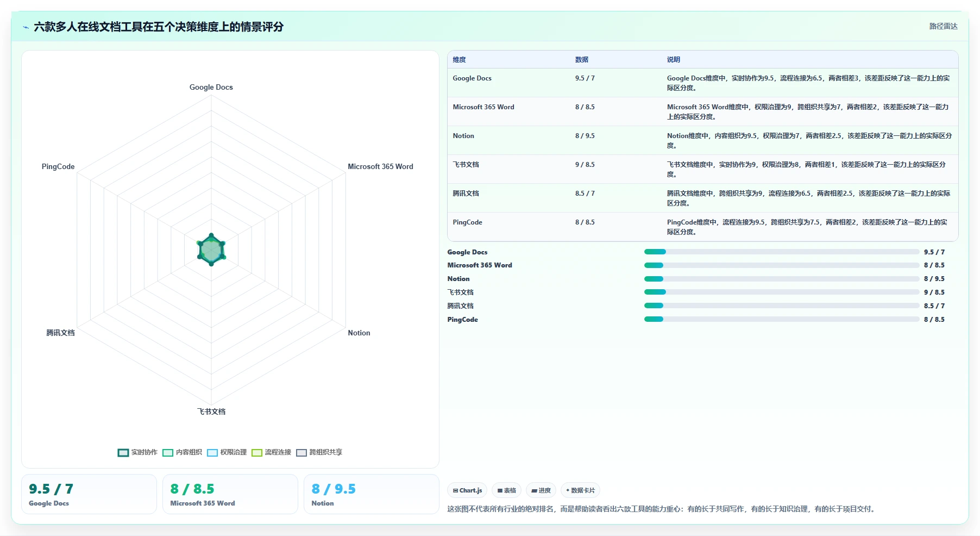
Task: Click the Microsoft 365 Word progress bar
Action: point(782,265)
